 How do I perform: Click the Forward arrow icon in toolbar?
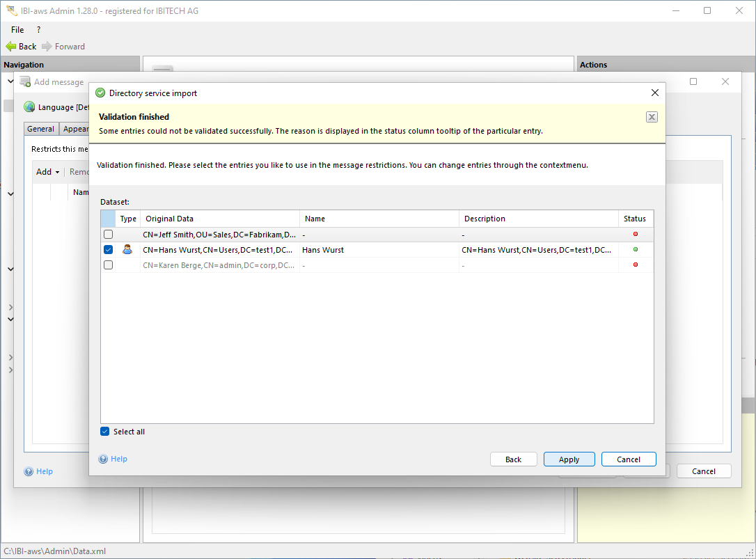tap(47, 47)
